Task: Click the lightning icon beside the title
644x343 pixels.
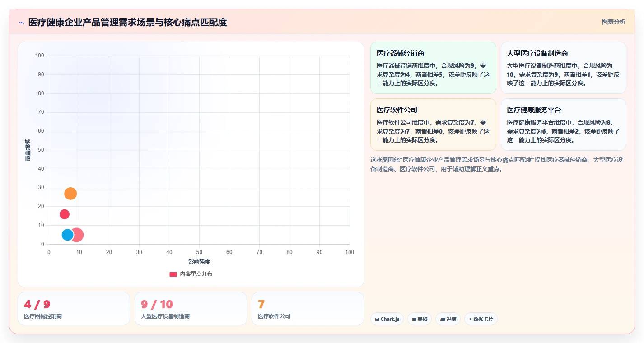Action: [x=21, y=22]
